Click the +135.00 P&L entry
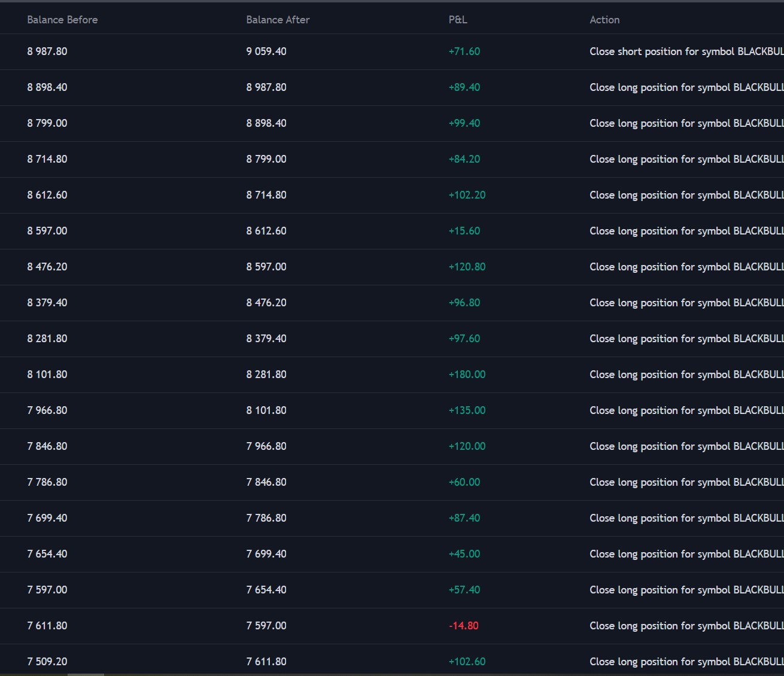Screen dimensions: 784x676 click(467, 410)
